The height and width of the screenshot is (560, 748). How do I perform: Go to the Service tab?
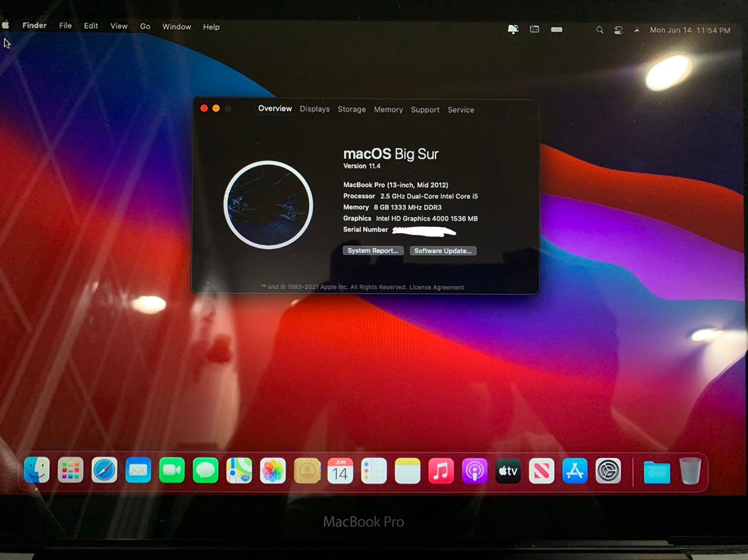[461, 110]
